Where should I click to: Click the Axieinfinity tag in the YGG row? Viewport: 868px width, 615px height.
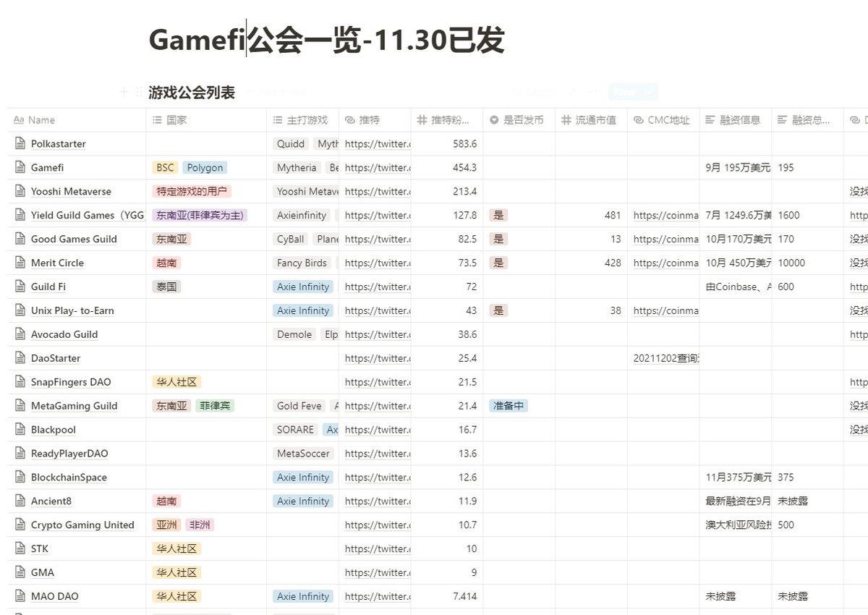(302, 216)
